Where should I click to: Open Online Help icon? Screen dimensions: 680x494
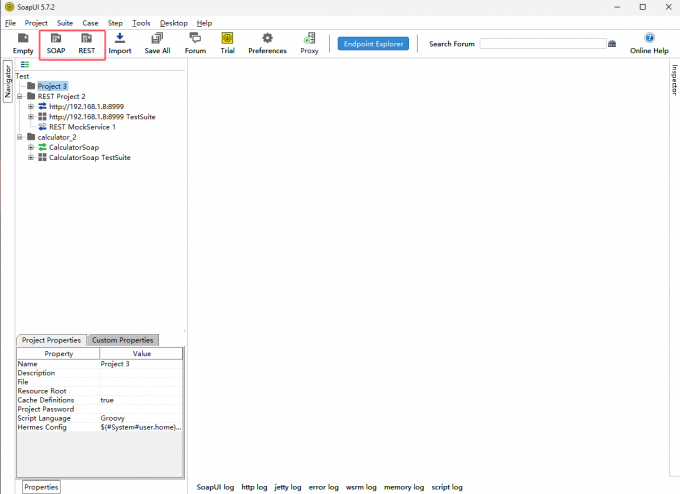click(x=649, y=44)
